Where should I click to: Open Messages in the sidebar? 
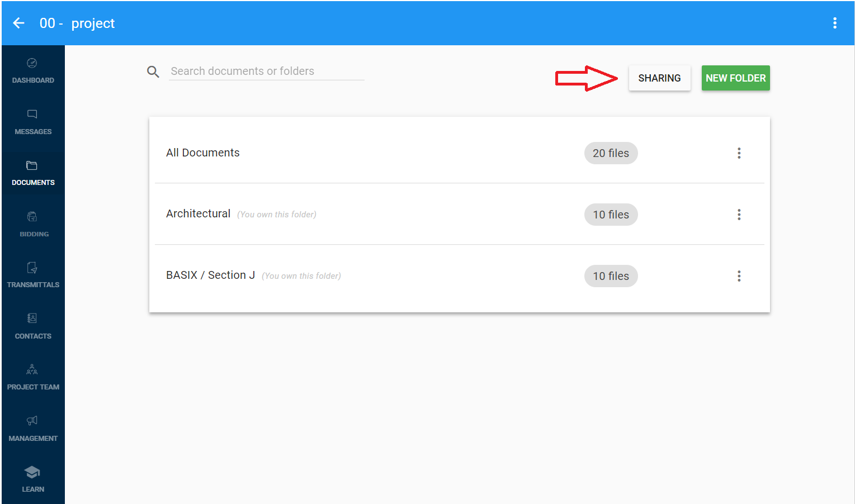point(33,122)
